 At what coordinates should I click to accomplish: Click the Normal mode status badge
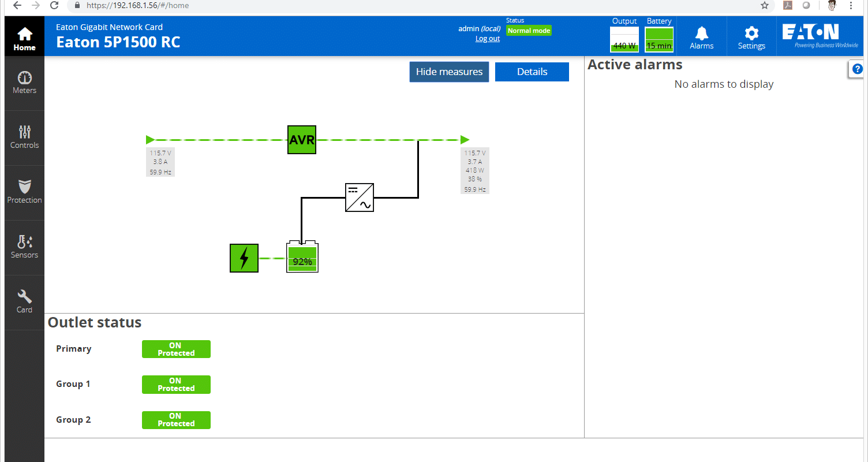click(x=529, y=31)
